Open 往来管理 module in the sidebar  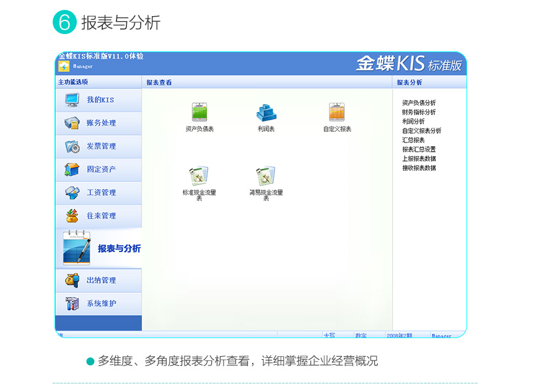tap(101, 216)
